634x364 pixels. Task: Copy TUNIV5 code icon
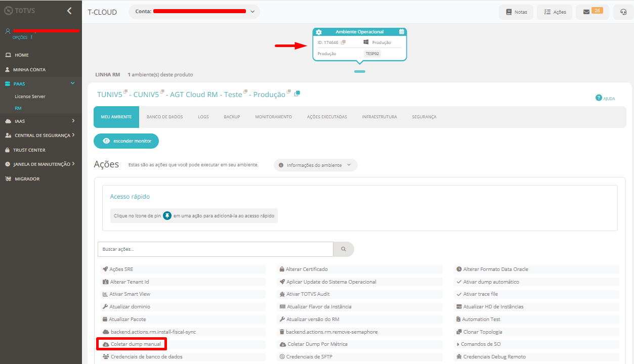click(125, 92)
